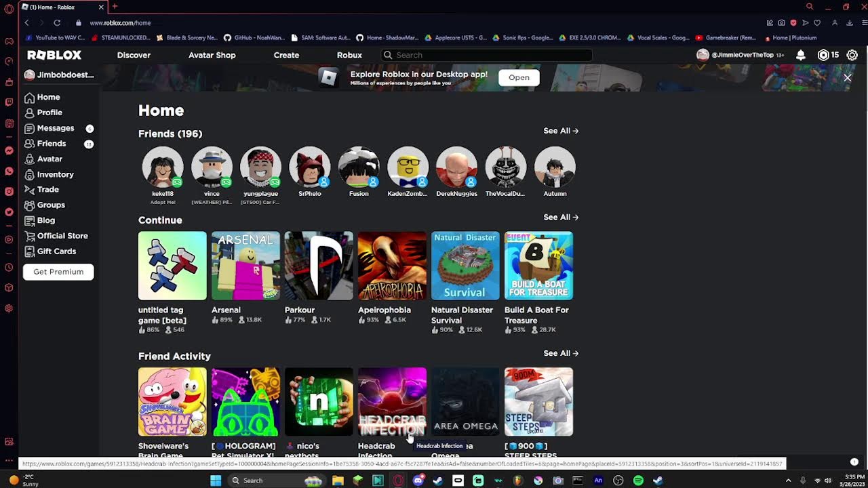Click the Roblox search field
This screenshot has width=868, height=488.
[486, 55]
